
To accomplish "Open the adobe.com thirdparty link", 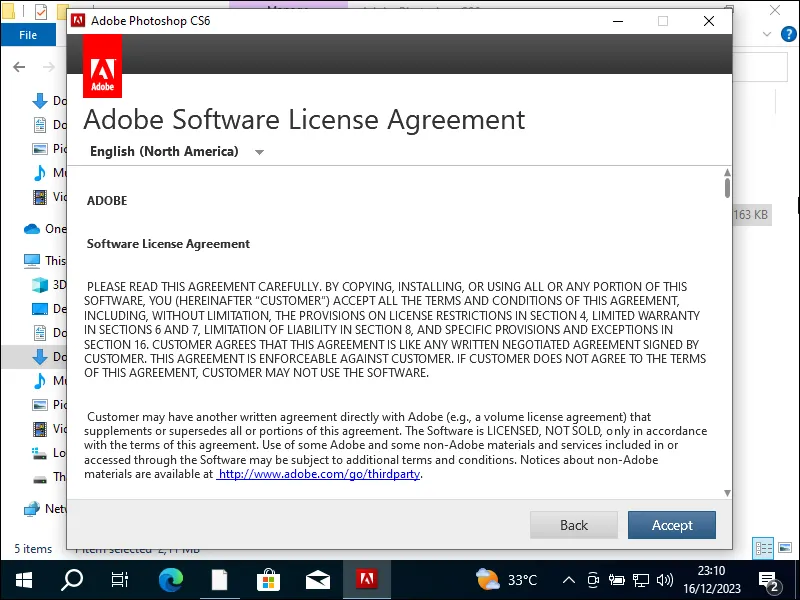I will [319, 474].
